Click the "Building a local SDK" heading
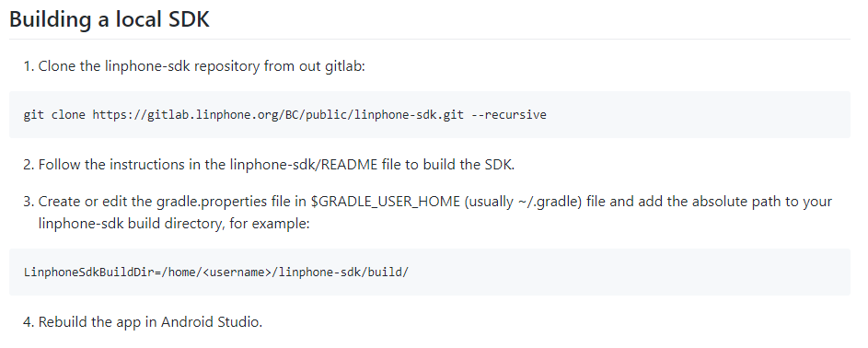The width and height of the screenshot is (868, 348). pos(110,19)
